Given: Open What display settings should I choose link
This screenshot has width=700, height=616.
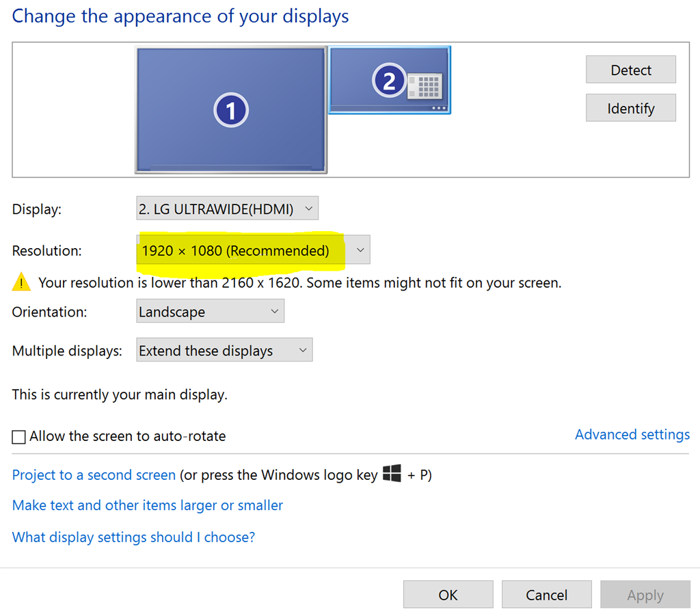Looking at the screenshot, I should point(133,537).
